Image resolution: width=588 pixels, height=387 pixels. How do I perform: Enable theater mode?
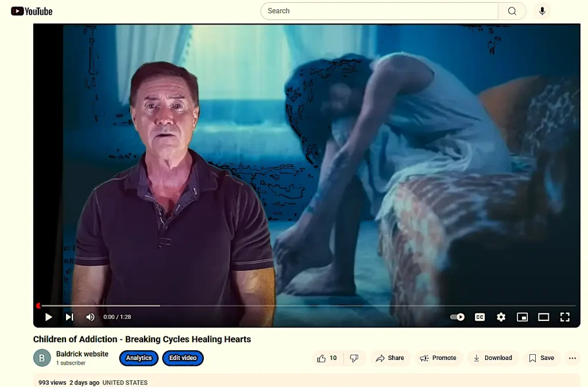tap(543, 318)
